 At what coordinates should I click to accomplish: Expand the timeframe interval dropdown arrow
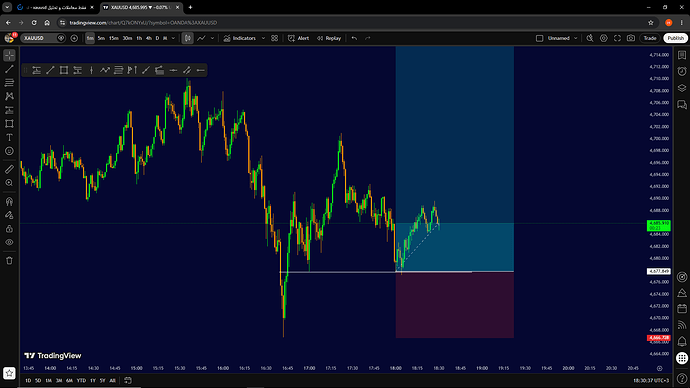pos(173,38)
